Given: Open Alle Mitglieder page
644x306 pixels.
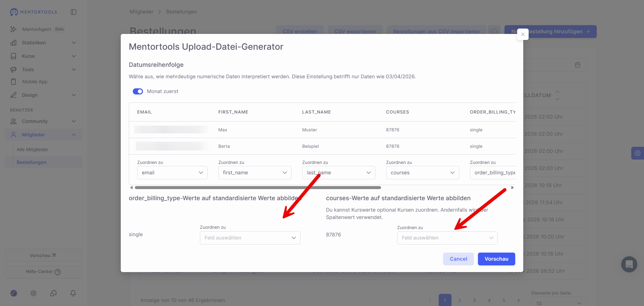Looking at the screenshot, I should 33,149.
